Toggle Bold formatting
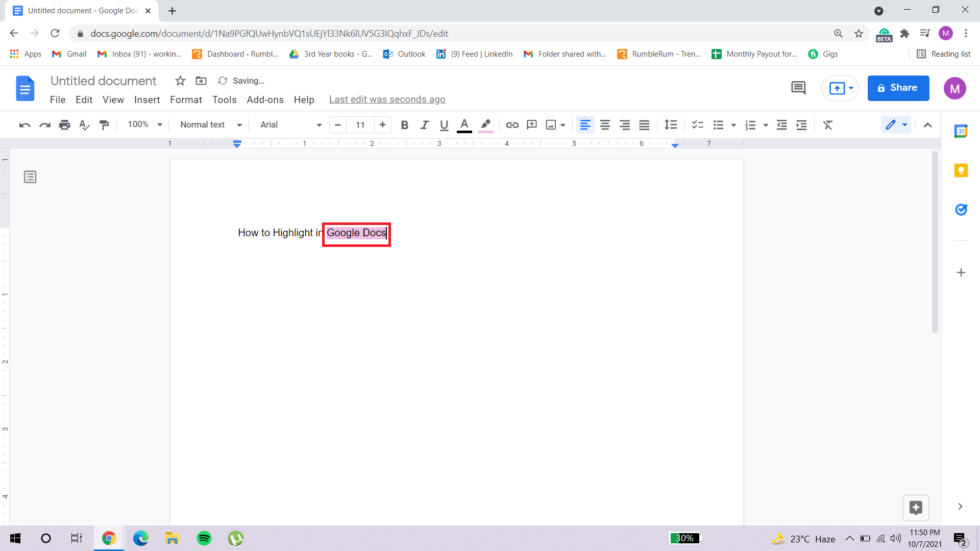Screen dimensions: 980x551 (404, 125)
